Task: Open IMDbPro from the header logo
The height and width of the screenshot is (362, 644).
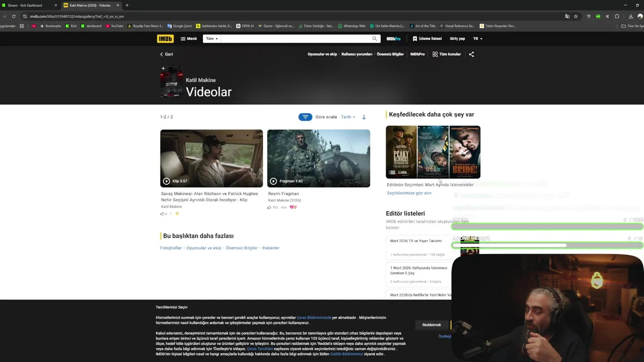Action: pos(393,39)
